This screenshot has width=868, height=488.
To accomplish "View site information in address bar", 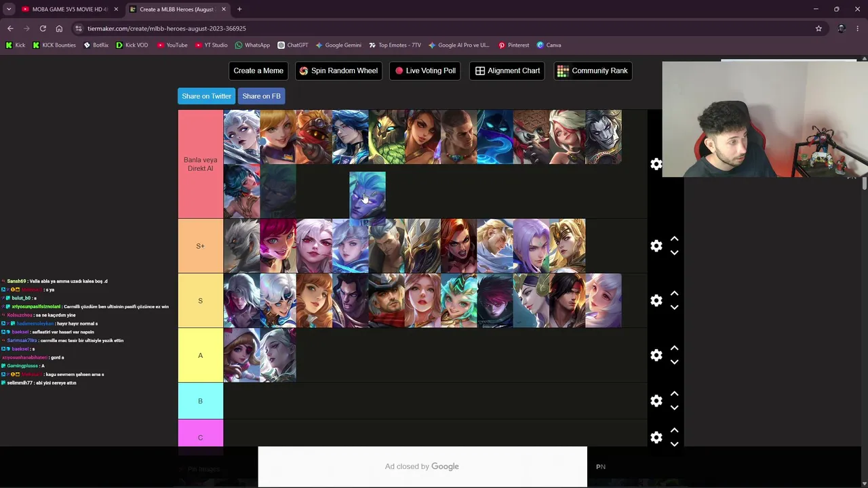I will 79,28.
